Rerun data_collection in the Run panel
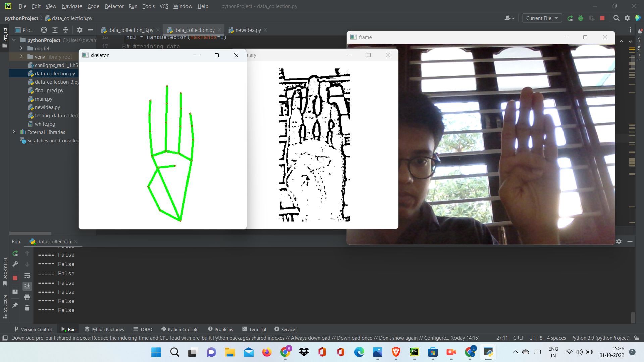The width and height of the screenshot is (644, 362). tap(15, 254)
